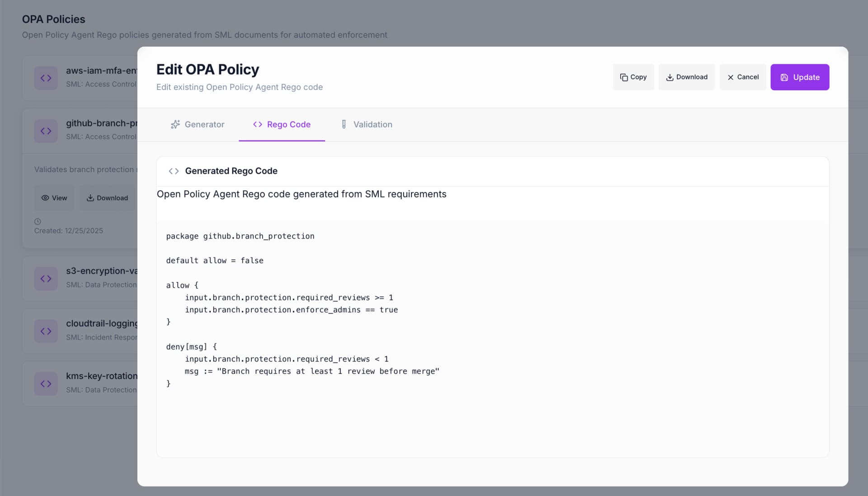Select the code icon for github-branch-protection policy
The image size is (868, 496).
pos(46,131)
